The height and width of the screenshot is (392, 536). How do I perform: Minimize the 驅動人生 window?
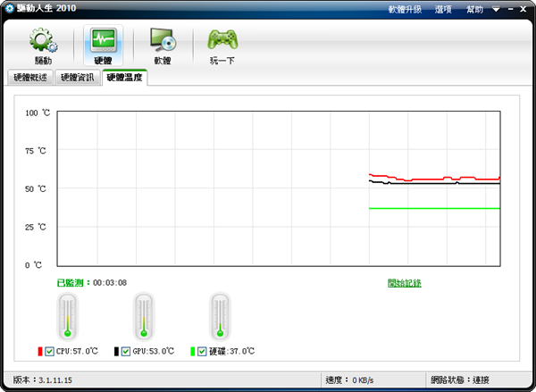(511, 9)
